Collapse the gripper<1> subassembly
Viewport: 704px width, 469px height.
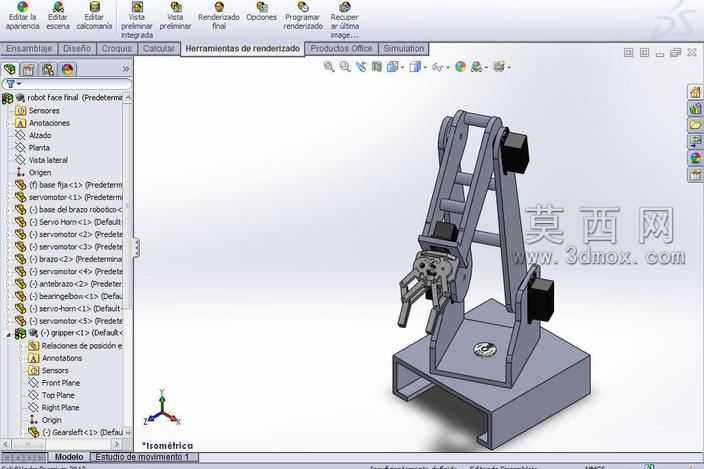point(8,334)
